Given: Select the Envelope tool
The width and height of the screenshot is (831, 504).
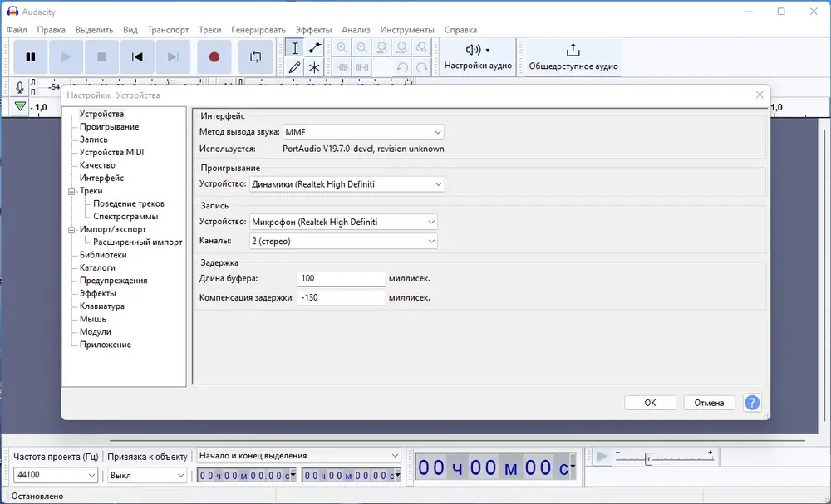Looking at the screenshot, I should tap(314, 48).
